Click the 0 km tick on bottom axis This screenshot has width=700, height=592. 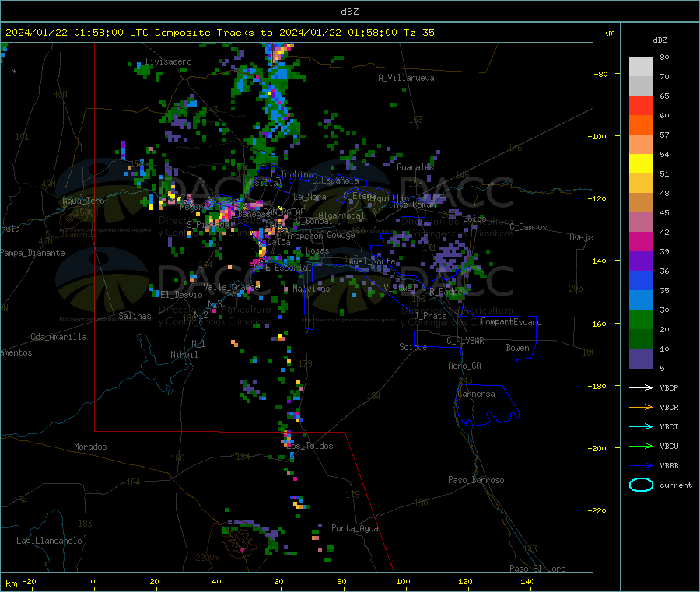click(x=93, y=581)
